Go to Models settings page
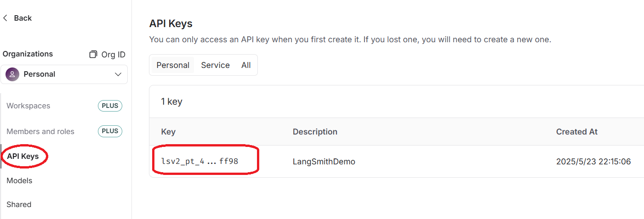 click(19, 180)
